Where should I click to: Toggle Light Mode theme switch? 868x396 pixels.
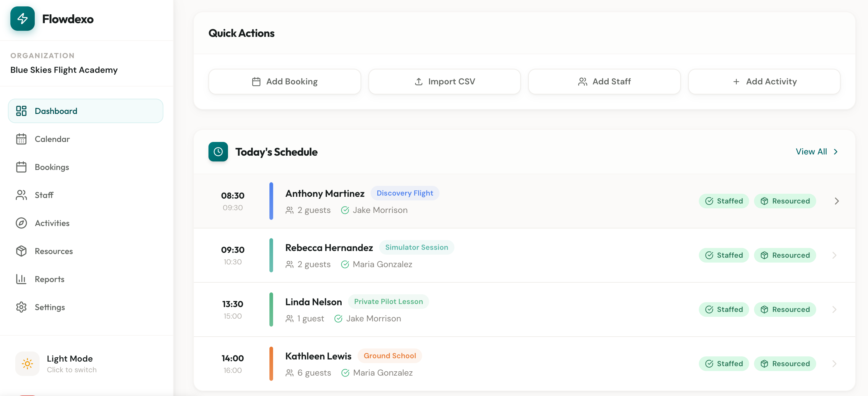27,364
